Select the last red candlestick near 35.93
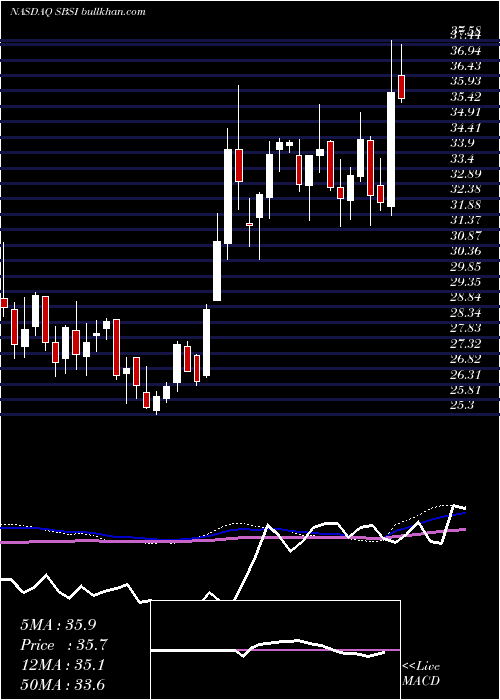 tap(401, 87)
